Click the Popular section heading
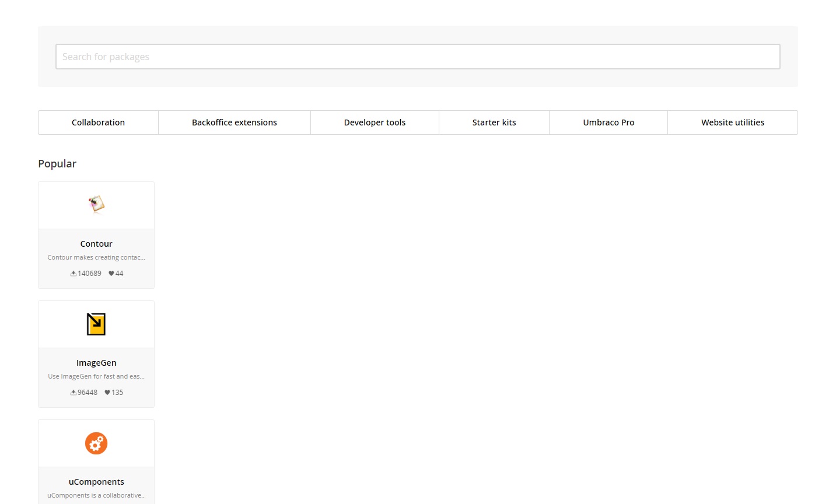836x504 pixels. [57, 164]
